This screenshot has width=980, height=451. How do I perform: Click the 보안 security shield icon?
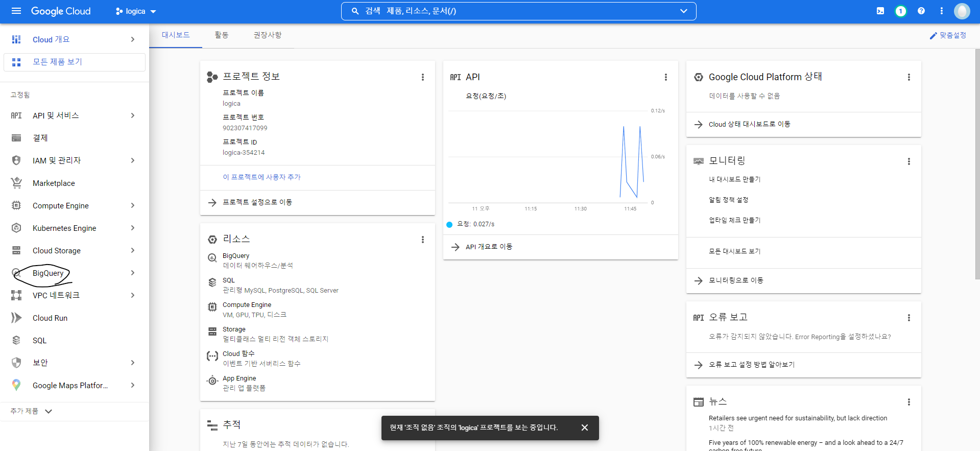point(16,363)
